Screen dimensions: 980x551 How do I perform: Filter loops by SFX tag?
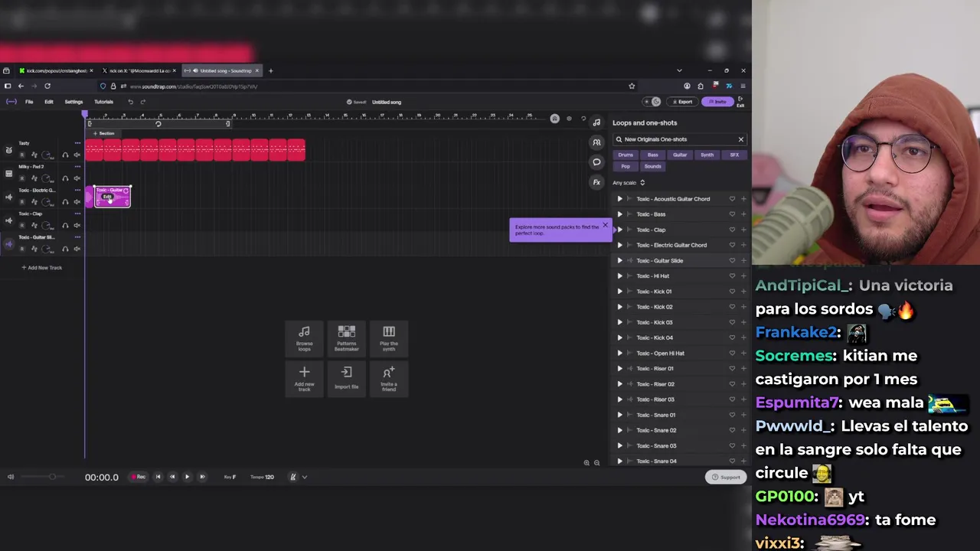[x=734, y=155]
